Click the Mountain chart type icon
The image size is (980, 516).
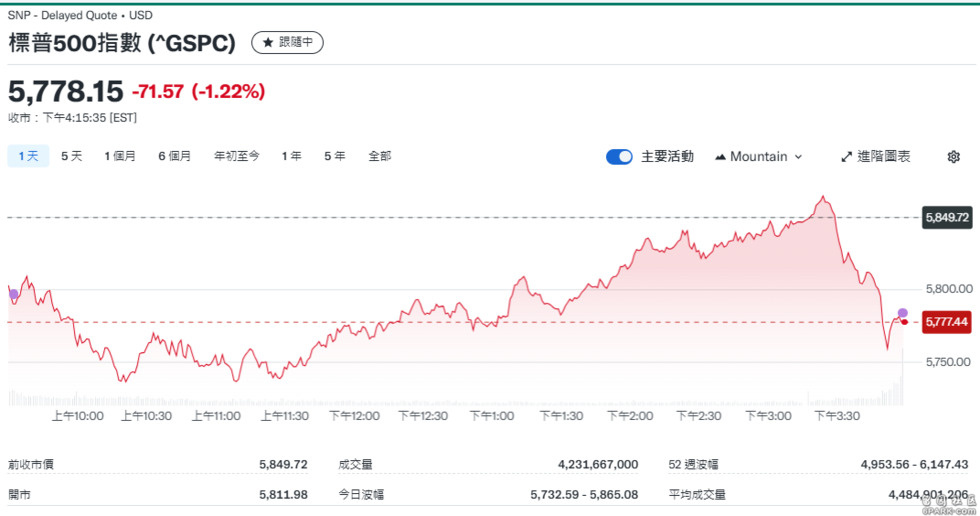(720, 157)
